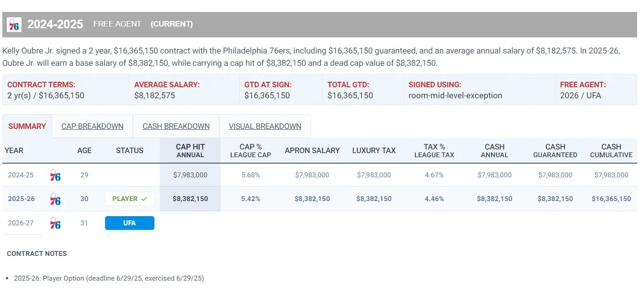This screenshot has height=303, width=644.
Task: Click the green checkmark on PLAYER badge
Action: (x=144, y=199)
